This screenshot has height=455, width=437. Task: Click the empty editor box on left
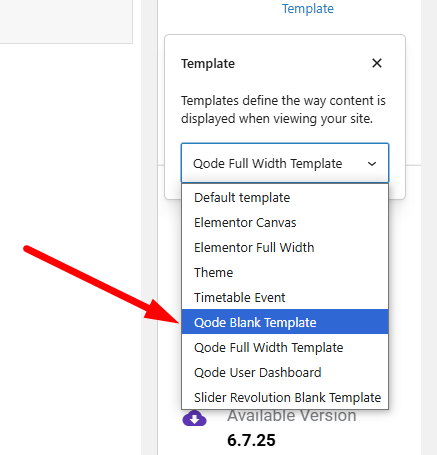[x=66, y=22]
